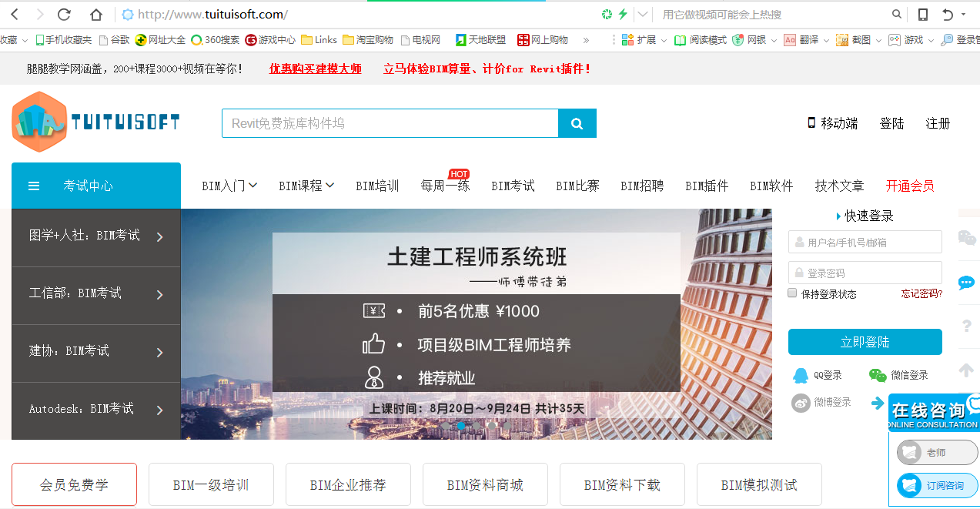Click the question mark help sidebar icon
The image size is (980, 509).
(967, 326)
